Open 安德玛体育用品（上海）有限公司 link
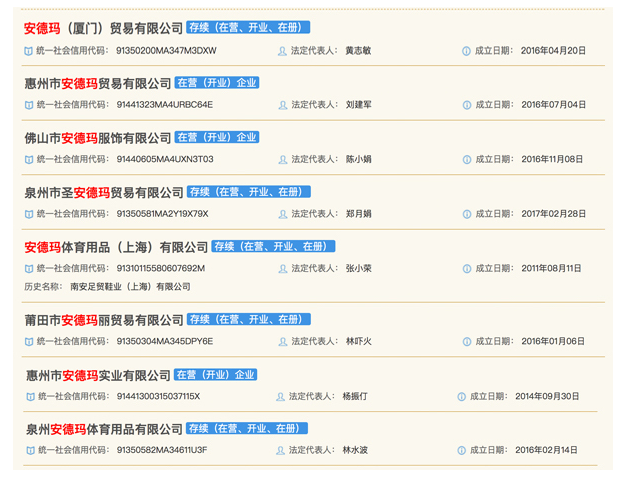The height and width of the screenshot is (479, 619). (116, 247)
